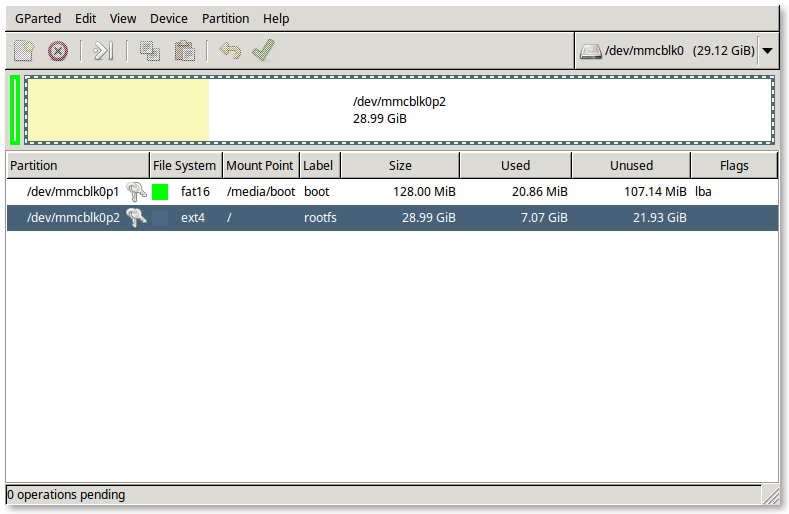The width and height of the screenshot is (789, 514).
Task: Click the Paste partition toolbar icon
Action: click(185, 51)
